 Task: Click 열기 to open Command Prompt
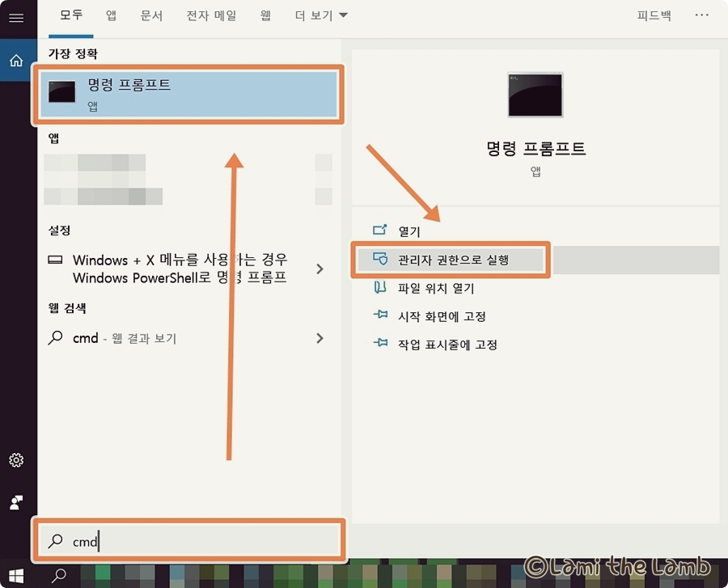pyautogui.click(x=409, y=231)
